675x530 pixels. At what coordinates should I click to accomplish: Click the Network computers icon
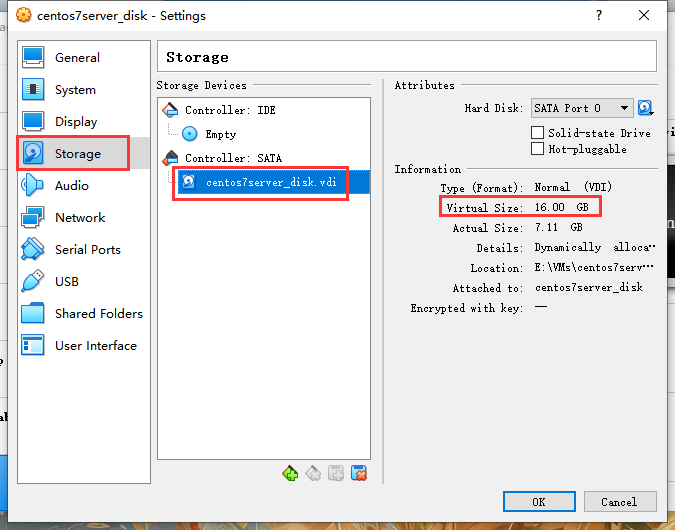coord(33,217)
